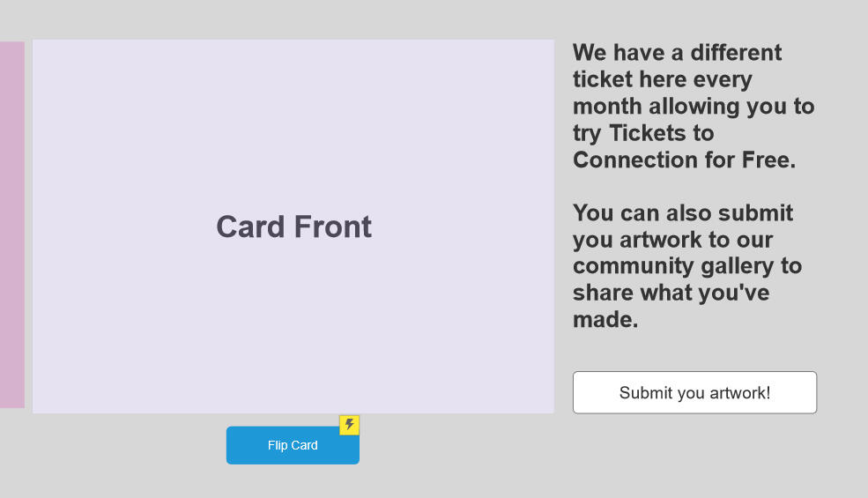Click the "share what you've" text line
Image resolution: width=868 pixels, height=498 pixels.
pyautogui.click(x=671, y=292)
